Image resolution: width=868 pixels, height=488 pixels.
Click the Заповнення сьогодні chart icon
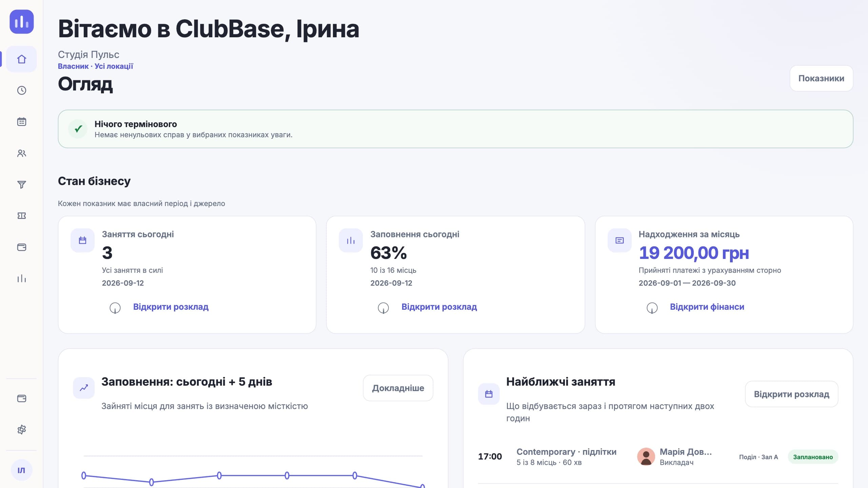(351, 240)
